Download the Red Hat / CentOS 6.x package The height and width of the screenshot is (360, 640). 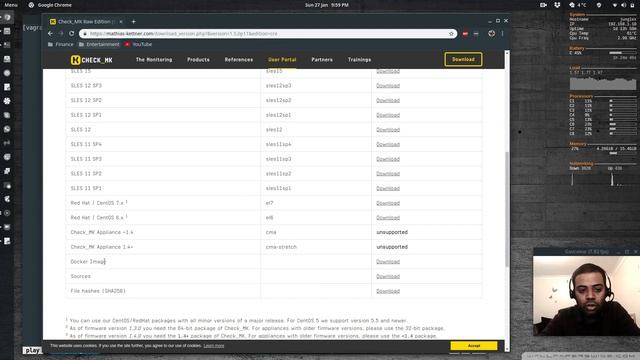(x=388, y=218)
